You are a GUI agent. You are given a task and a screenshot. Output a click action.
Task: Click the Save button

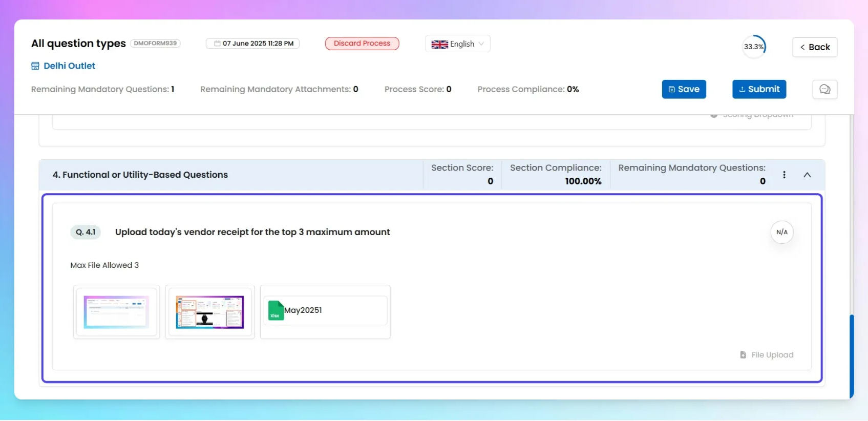click(684, 89)
